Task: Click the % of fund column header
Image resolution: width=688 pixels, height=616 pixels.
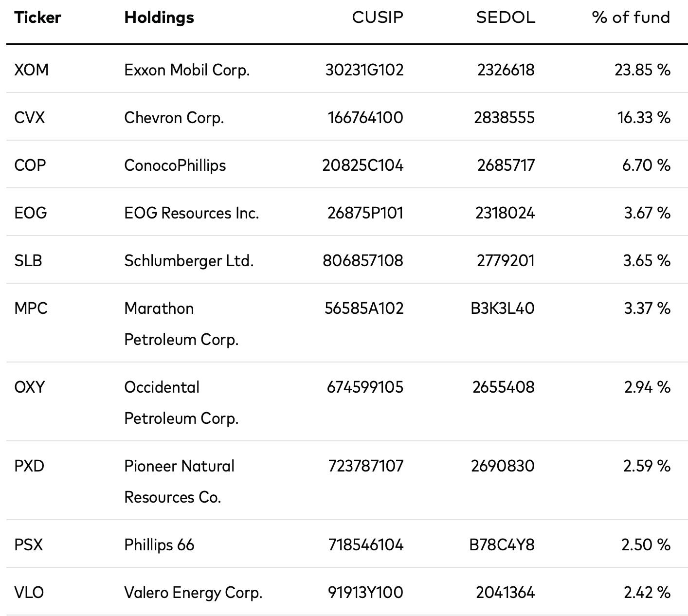Action: [631, 18]
